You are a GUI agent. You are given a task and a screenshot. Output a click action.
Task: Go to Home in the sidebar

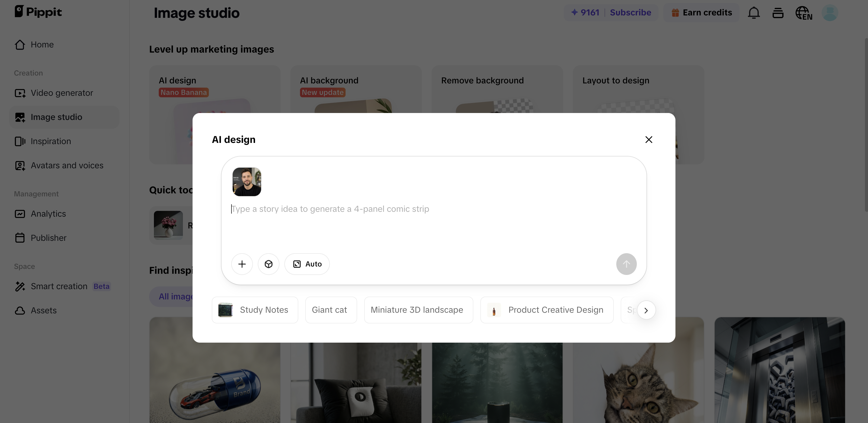point(64,44)
